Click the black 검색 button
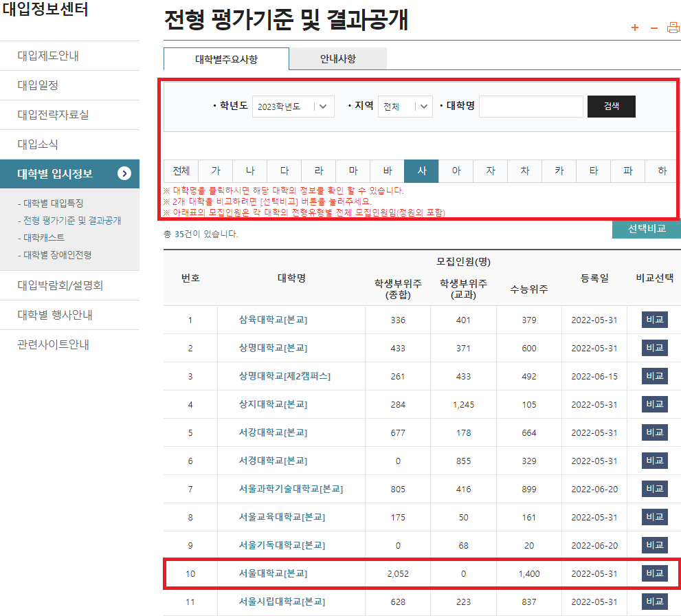Screen dimensions: 681x616 (x=611, y=107)
